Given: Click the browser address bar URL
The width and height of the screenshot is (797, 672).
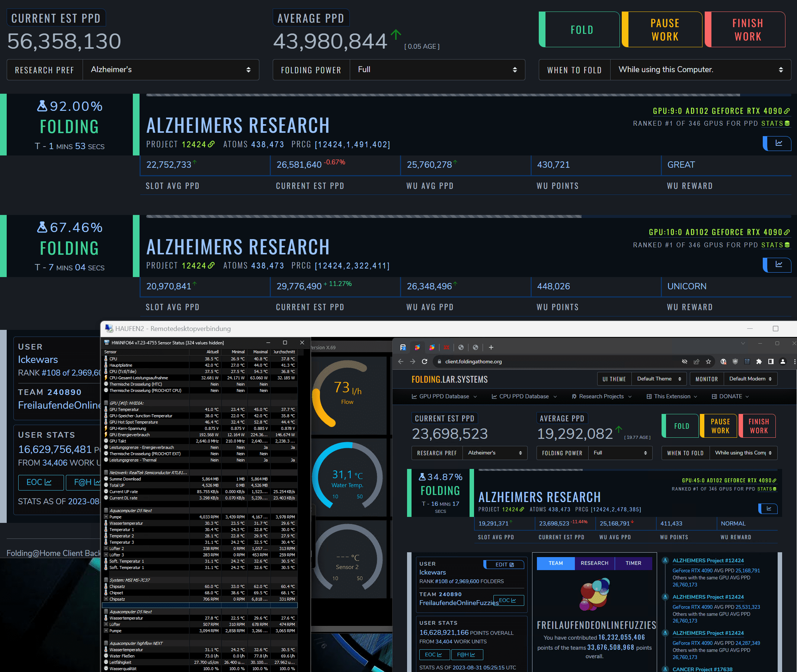Looking at the screenshot, I should click(x=473, y=361).
